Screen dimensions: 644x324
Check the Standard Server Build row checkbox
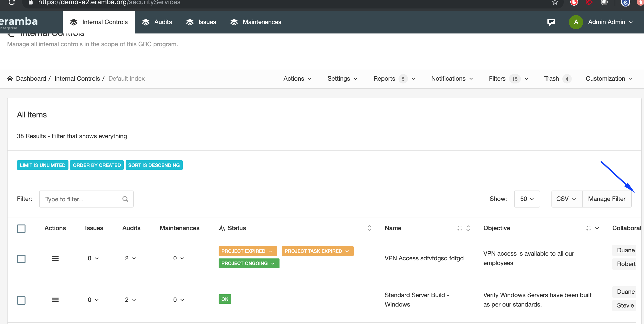point(21,300)
